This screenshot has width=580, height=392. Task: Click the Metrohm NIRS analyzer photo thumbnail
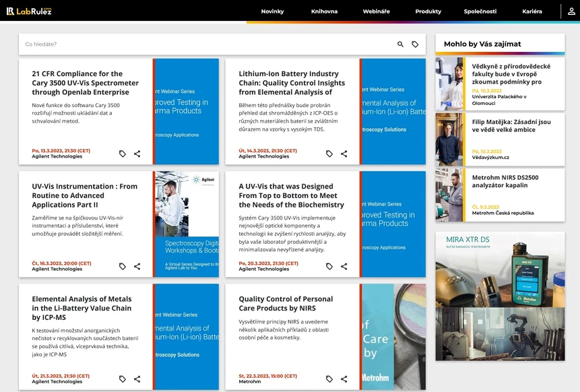(x=449, y=195)
